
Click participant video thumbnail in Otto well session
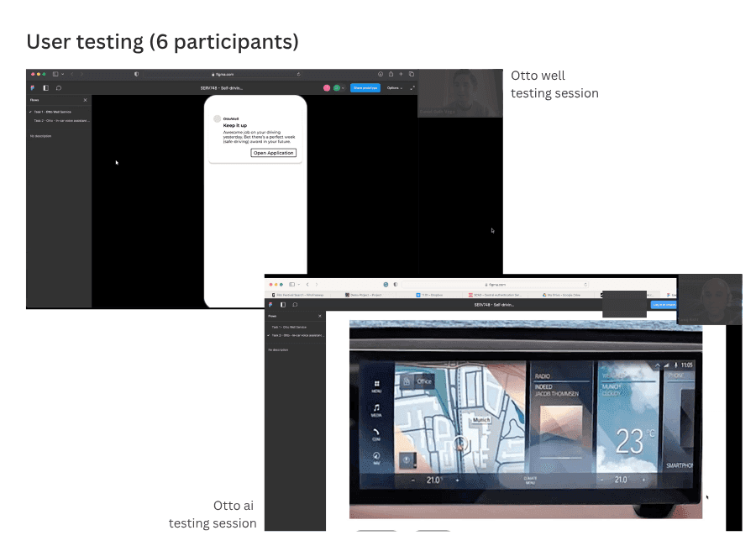tap(460, 93)
